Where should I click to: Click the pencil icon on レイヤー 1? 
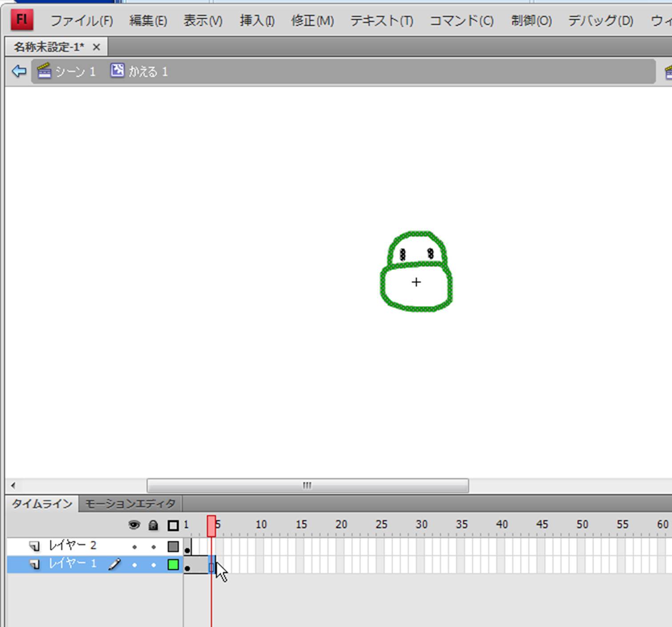coord(114,564)
